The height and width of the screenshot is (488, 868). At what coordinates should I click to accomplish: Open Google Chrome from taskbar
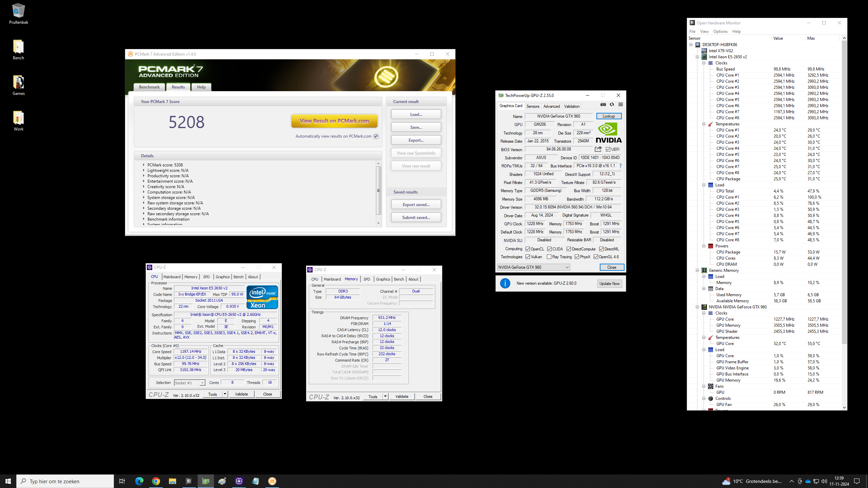[156, 481]
